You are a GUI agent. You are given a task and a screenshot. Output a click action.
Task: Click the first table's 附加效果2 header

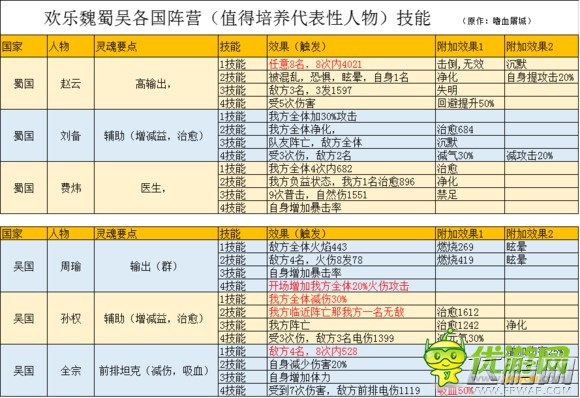541,46
